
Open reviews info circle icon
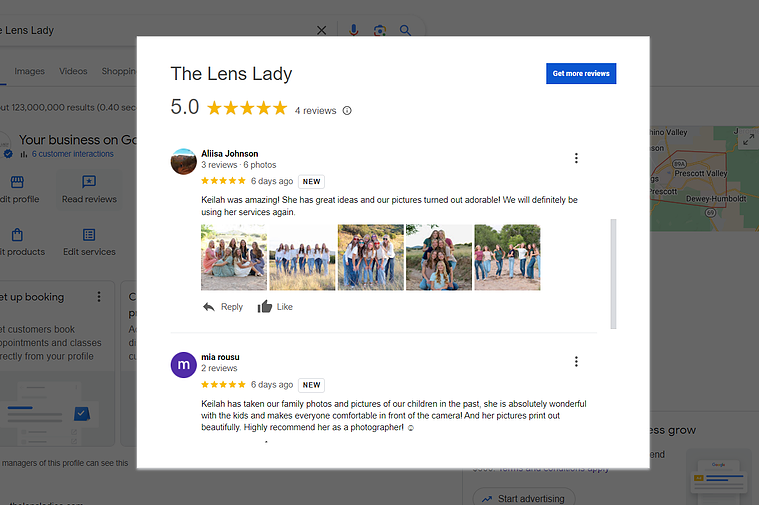click(347, 110)
